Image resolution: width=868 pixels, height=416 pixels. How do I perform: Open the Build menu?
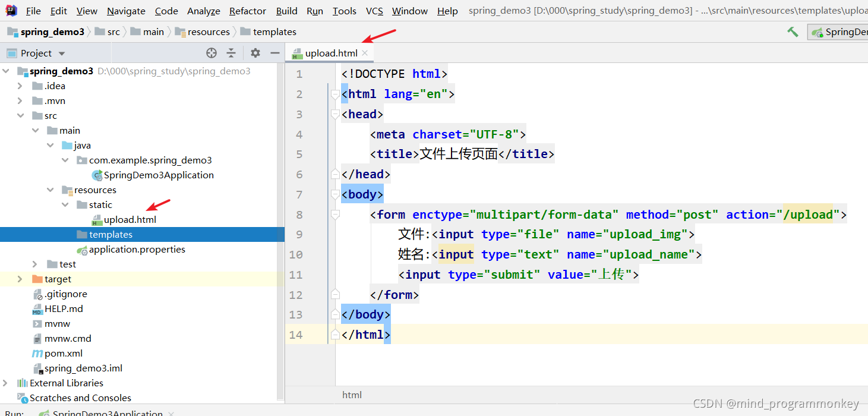tap(287, 11)
